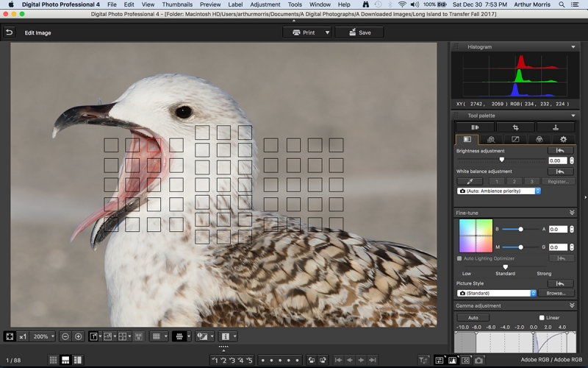Click the gamma Auto button
Viewport: 588px width, 368px height.
(473, 318)
